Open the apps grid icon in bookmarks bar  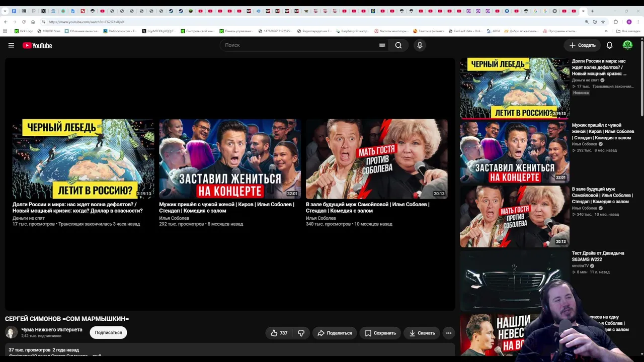[6, 31]
